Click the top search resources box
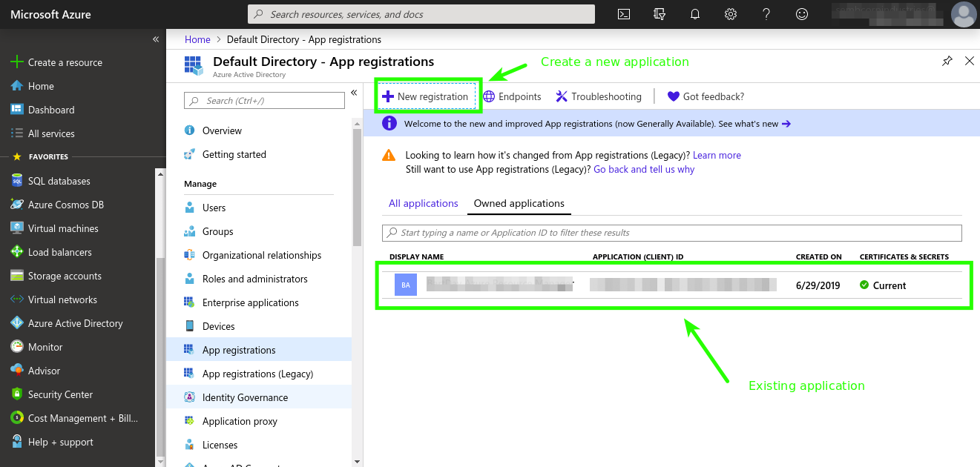This screenshot has width=980, height=467. coord(421,14)
